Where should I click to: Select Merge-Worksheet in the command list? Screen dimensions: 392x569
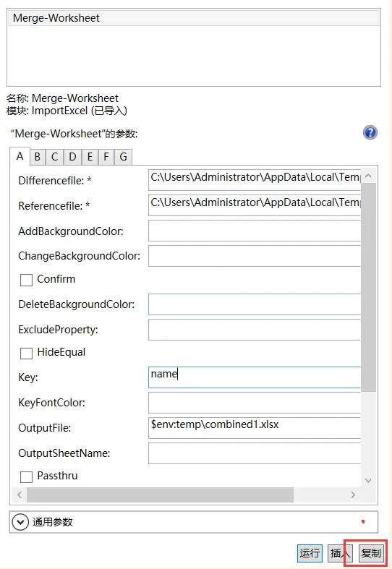(x=193, y=18)
